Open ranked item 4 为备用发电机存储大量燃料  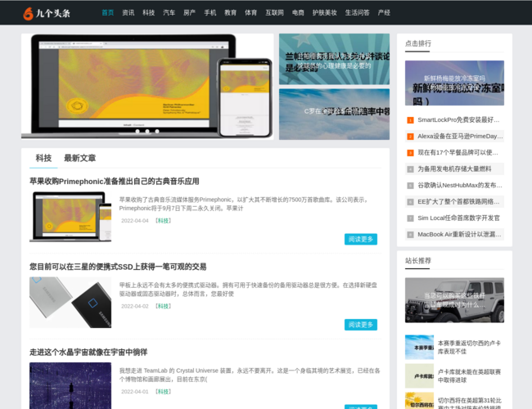[454, 169]
